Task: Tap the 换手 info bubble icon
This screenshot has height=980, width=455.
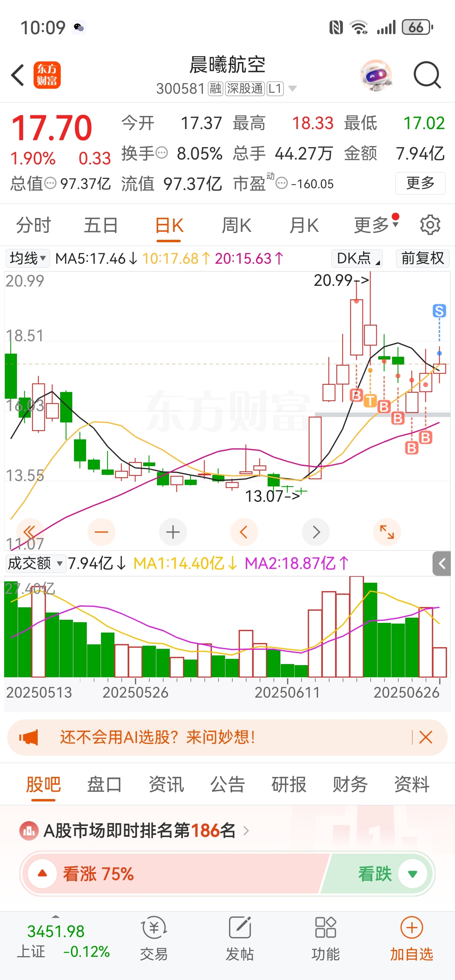Action: [x=162, y=153]
